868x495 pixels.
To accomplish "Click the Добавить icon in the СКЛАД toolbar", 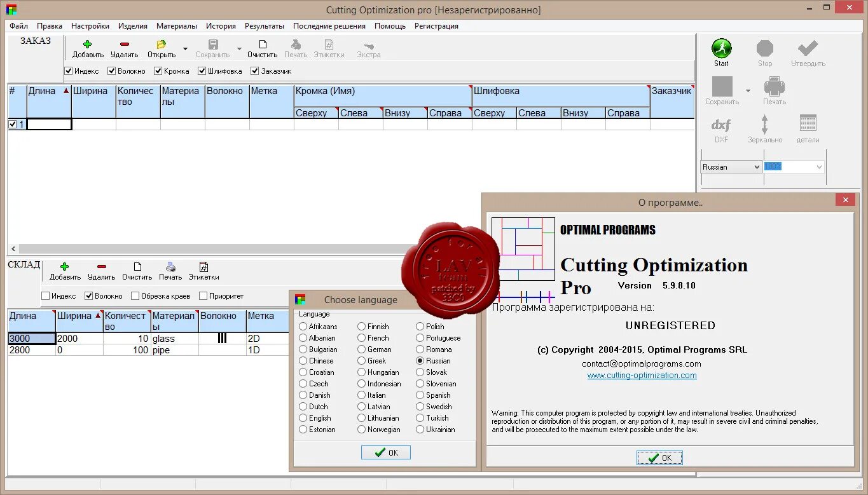I will click(x=64, y=267).
